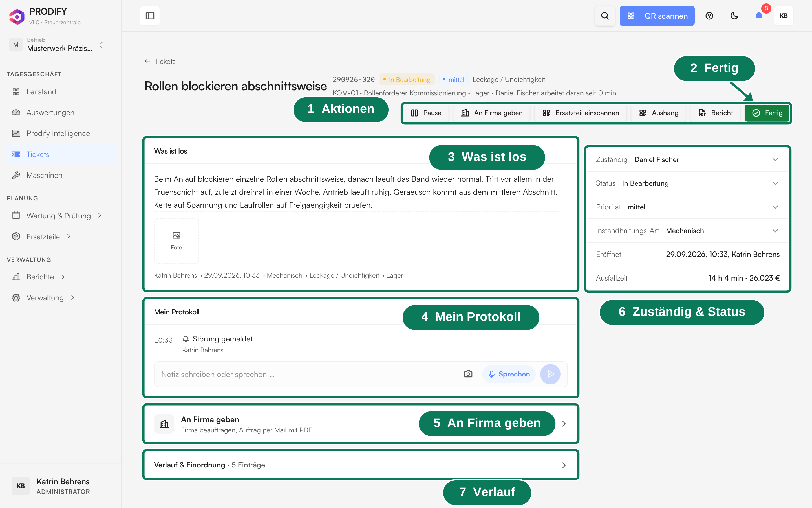Open the search magnifier icon
Screen dimensions: 812x508
click(x=605, y=16)
